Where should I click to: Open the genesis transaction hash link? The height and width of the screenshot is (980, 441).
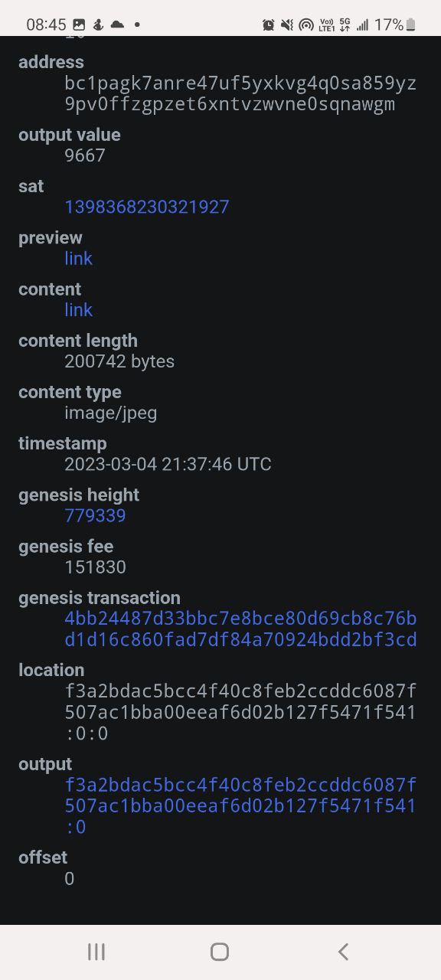click(240, 629)
